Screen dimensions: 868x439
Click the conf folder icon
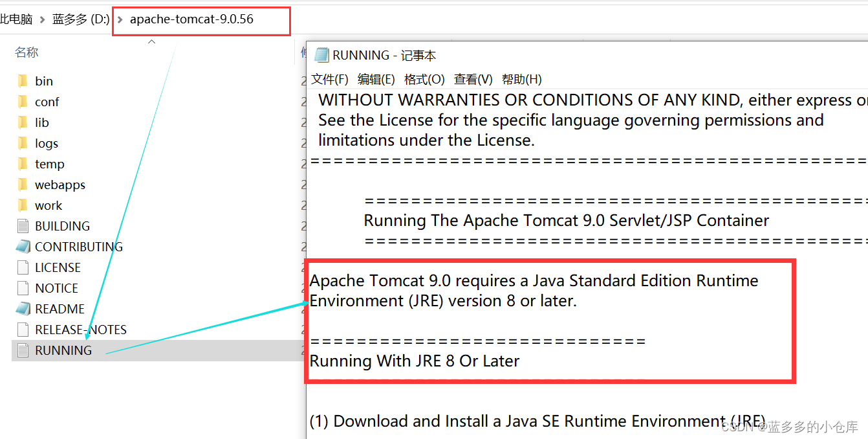[x=23, y=102]
